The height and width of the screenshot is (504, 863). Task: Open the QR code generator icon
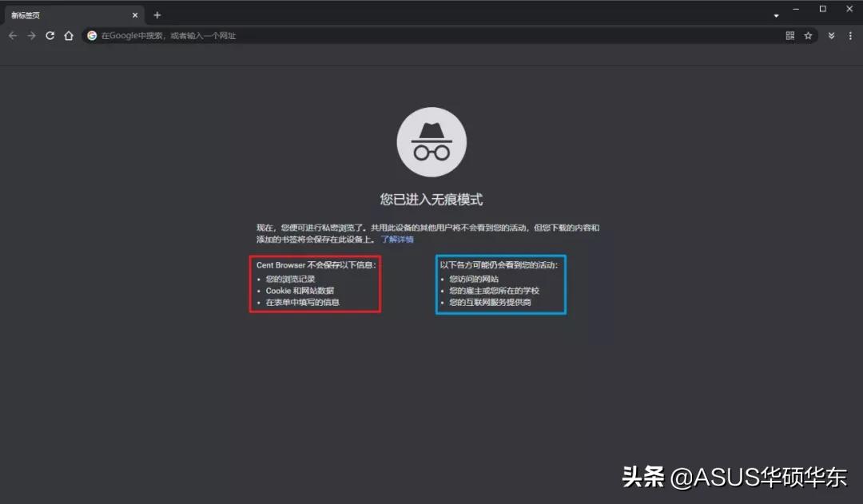pos(789,36)
